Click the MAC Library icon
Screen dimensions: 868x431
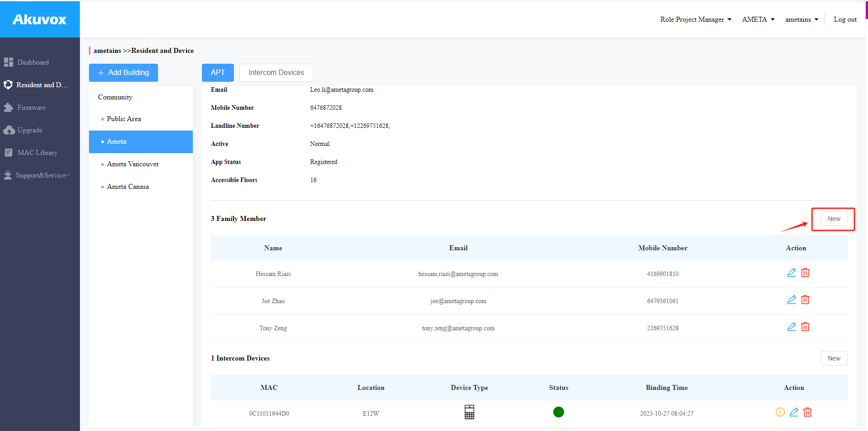click(x=8, y=153)
